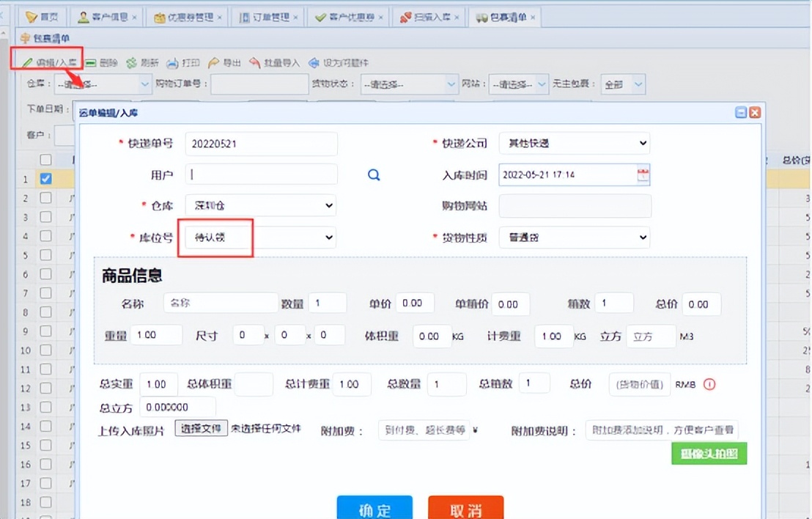812x519 pixels.
Task: Start batch import with 批量导入 icon
Action: point(268,62)
